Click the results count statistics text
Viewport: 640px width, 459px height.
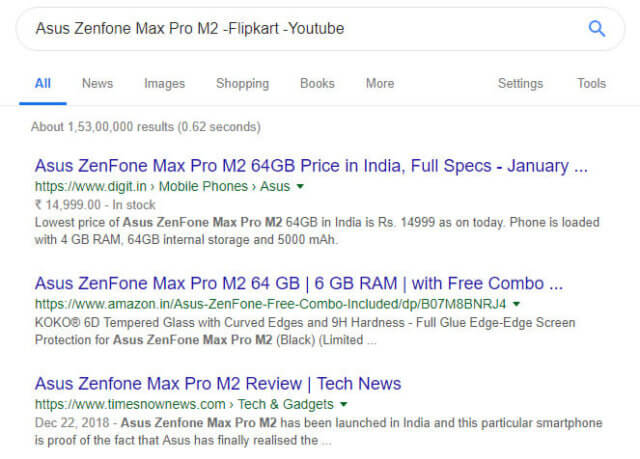coord(146,127)
